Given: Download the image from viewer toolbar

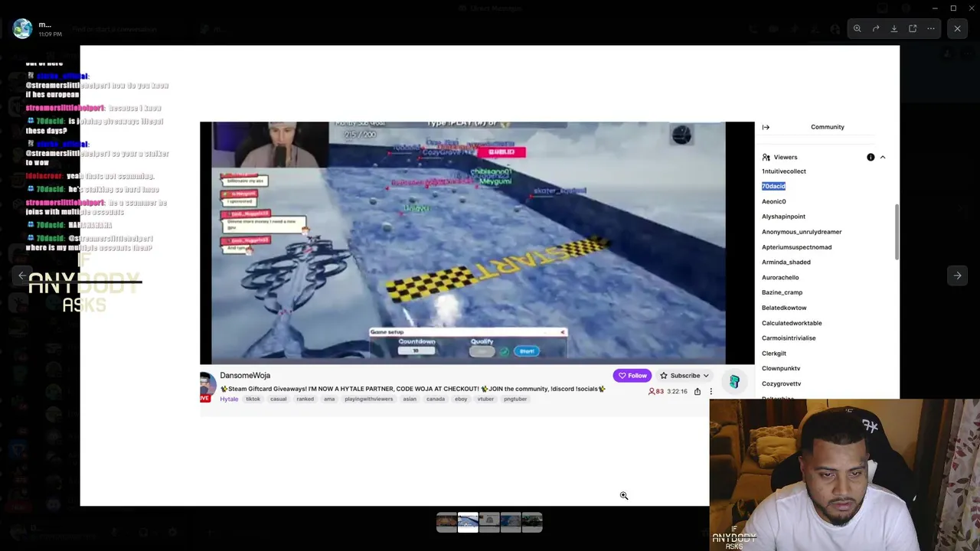Looking at the screenshot, I should coord(894,28).
